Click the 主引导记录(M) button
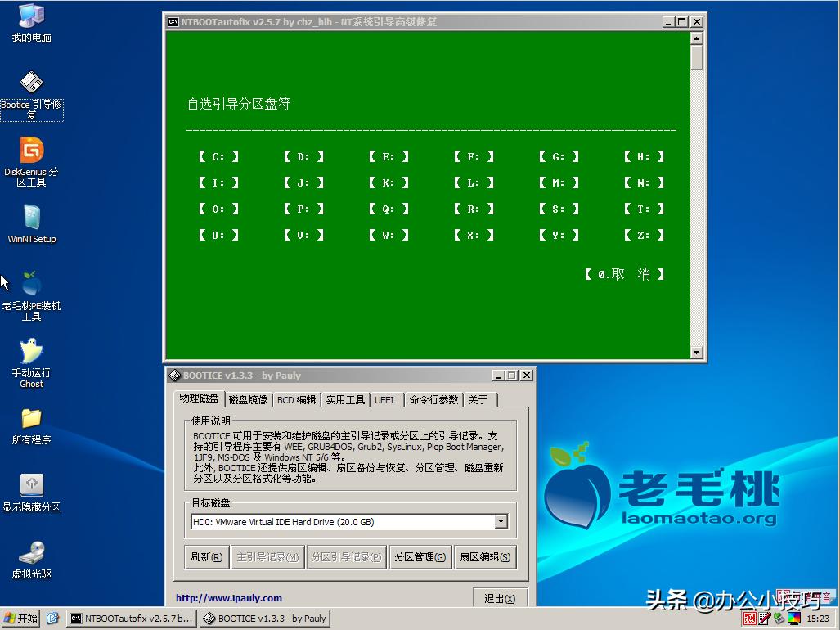The width and height of the screenshot is (840, 630). (x=267, y=557)
